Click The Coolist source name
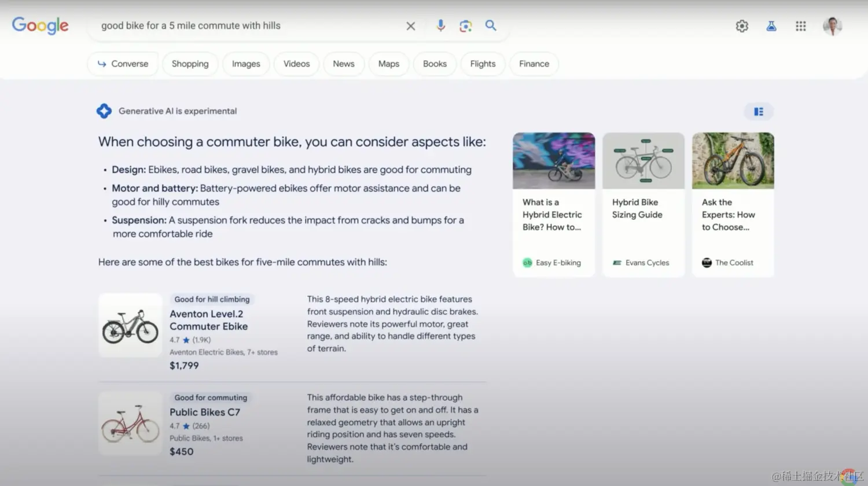The width and height of the screenshot is (868, 486). pyautogui.click(x=734, y=263)
